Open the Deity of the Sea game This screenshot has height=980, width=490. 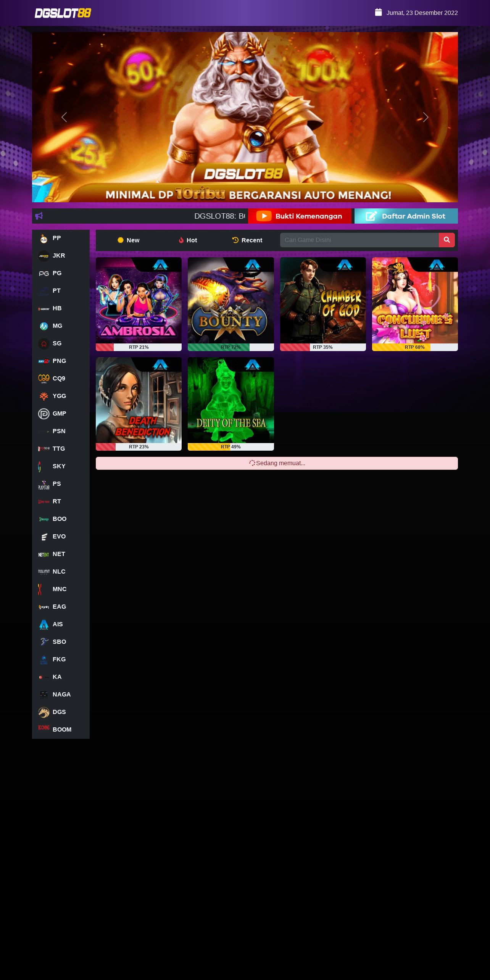(231, 400)
